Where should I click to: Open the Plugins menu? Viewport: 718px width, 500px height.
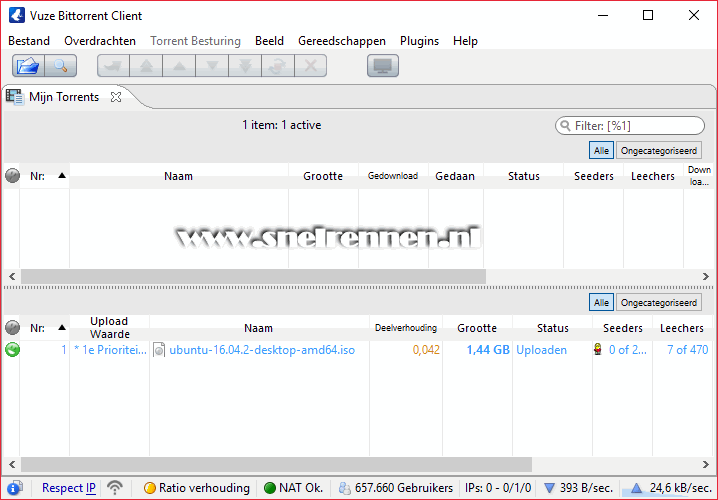tap(419, 41)
